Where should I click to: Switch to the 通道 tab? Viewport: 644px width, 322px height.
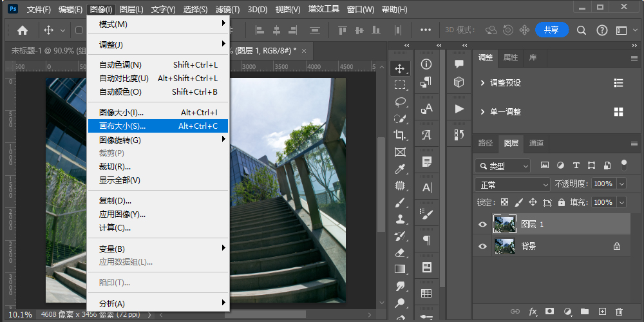coord(536,143)
